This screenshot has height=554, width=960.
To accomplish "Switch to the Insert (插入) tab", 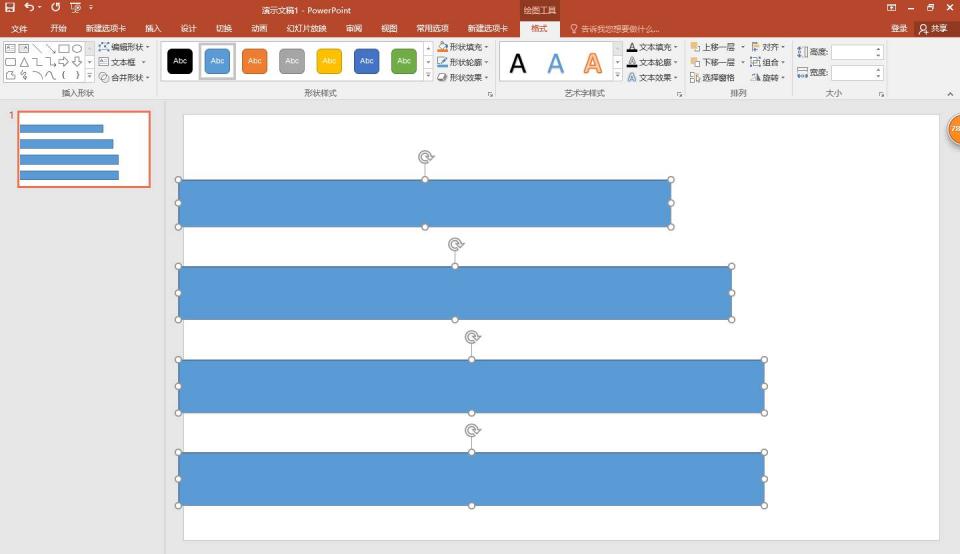I will (153, 29).
